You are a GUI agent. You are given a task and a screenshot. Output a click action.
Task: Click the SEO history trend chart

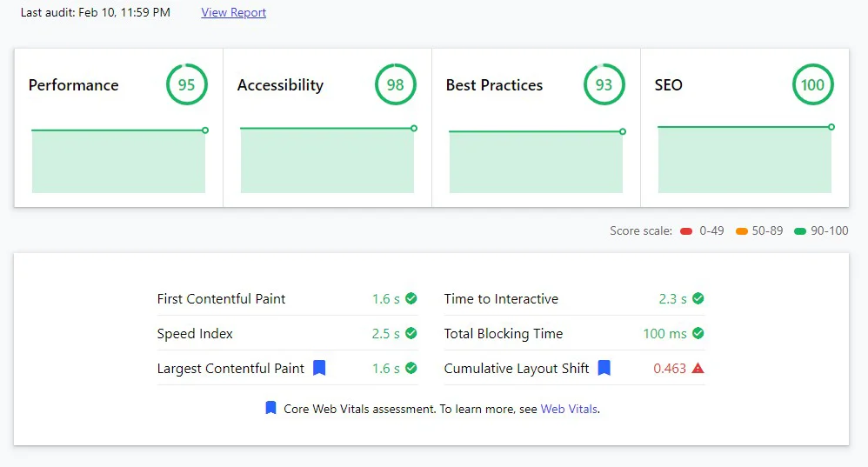(744, 160)
